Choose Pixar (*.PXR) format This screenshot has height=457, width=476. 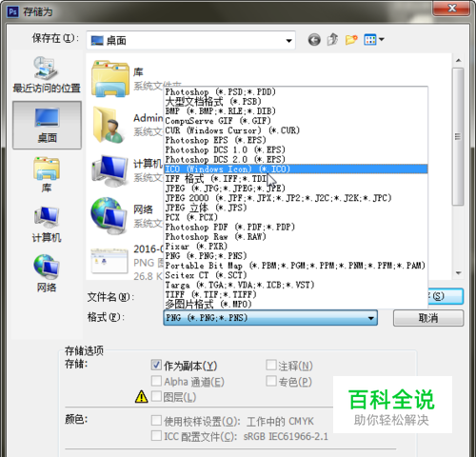[296, 247]
